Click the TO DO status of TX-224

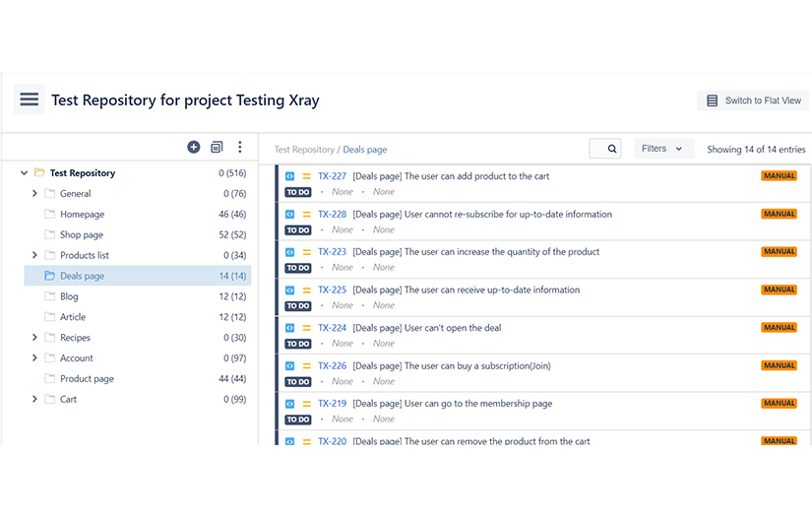tap(297, 344)
